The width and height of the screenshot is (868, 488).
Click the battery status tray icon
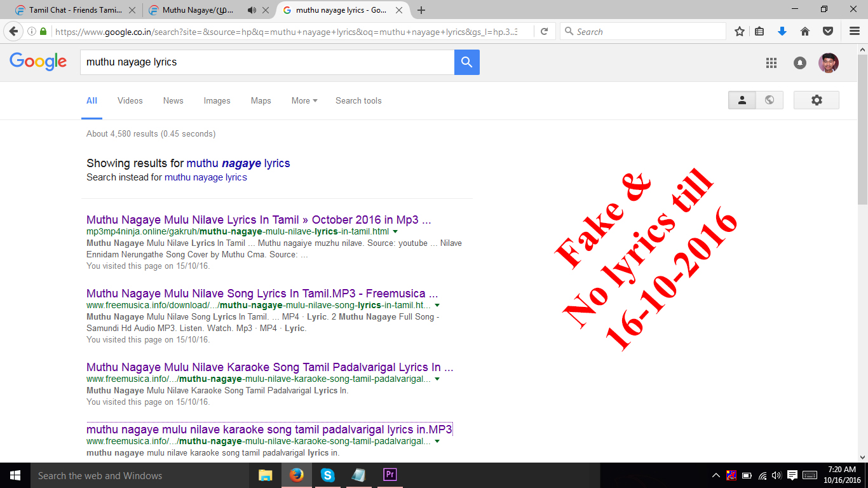click(747, 475)
